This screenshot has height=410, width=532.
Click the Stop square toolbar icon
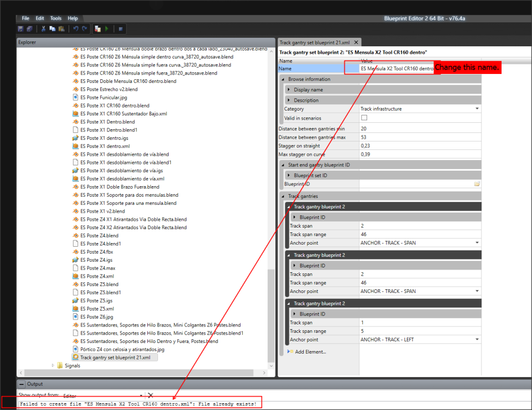(x=121, y=29)
